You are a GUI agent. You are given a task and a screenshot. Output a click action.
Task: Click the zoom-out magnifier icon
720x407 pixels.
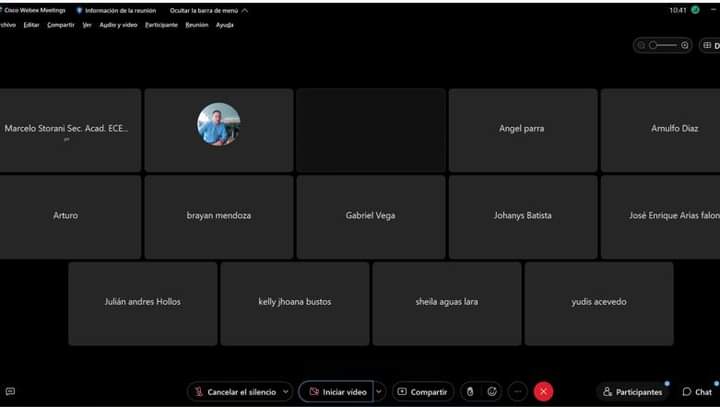point(641,45)
